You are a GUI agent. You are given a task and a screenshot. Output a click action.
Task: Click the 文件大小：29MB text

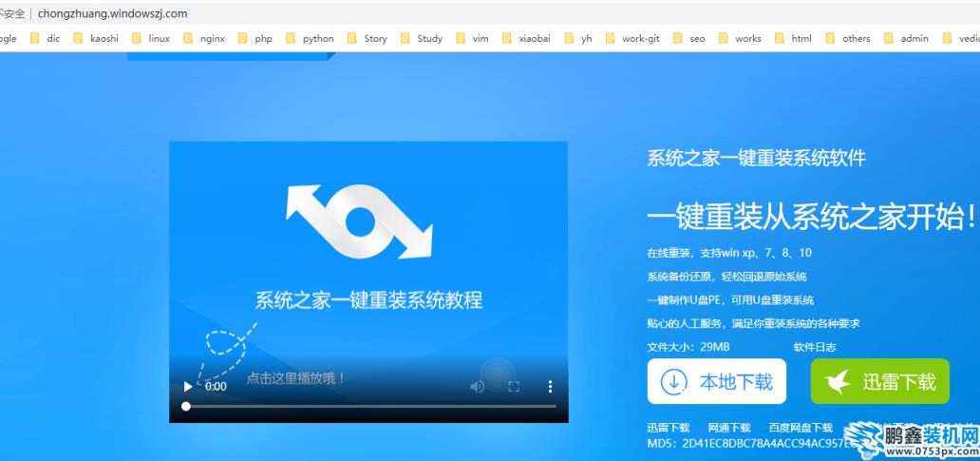[688, 347]
